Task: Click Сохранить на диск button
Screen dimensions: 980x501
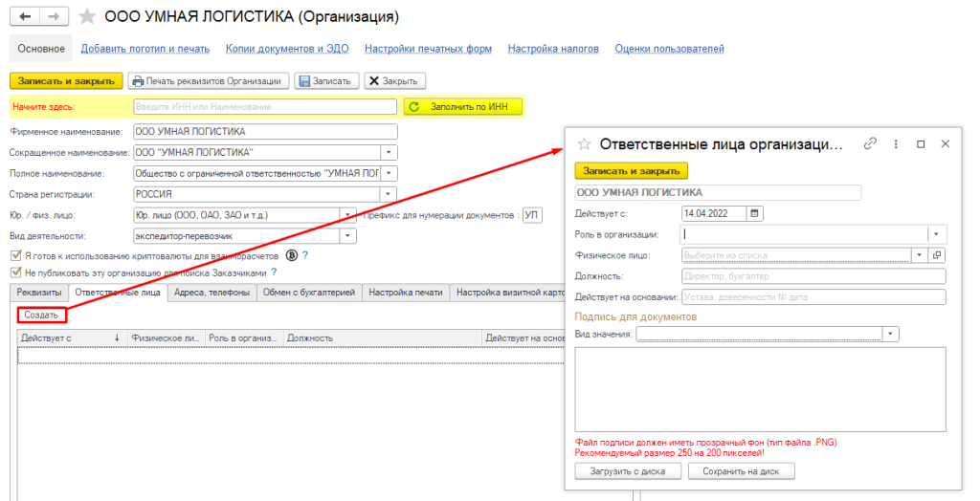Action: coord(742,471)
